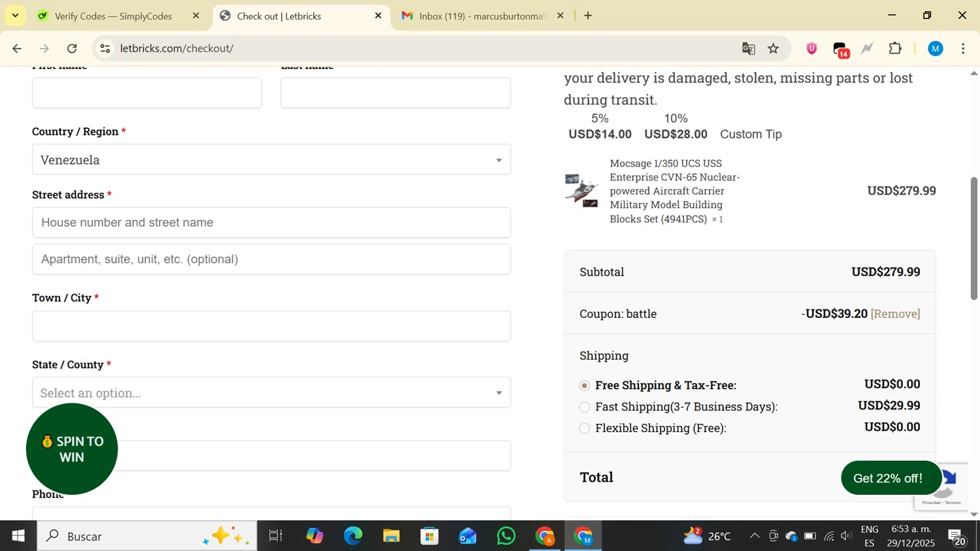Click the Apartment, suite, unit field

pos(271,259)
